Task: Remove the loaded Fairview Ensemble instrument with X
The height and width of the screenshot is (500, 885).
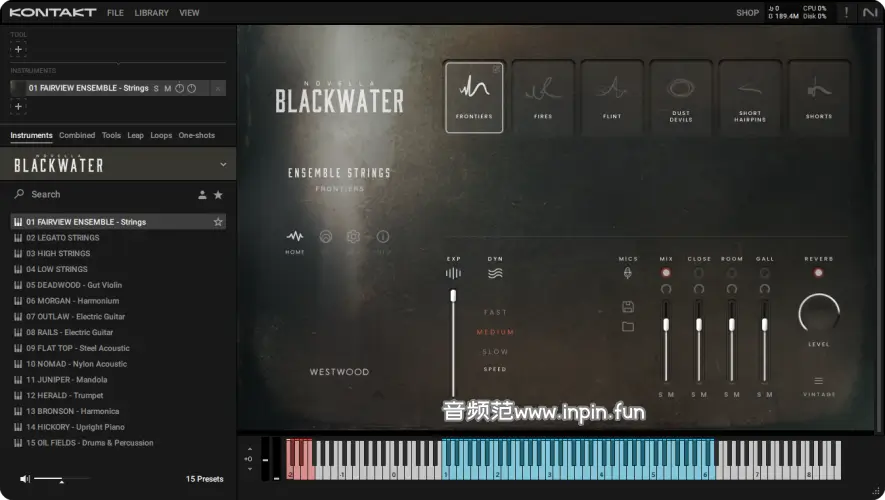Action: (218, 88)
